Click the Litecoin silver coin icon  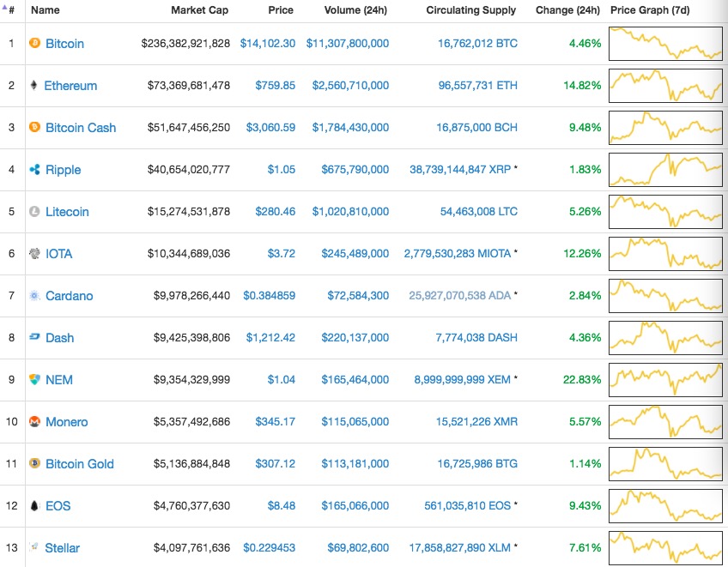click(34, 212)
